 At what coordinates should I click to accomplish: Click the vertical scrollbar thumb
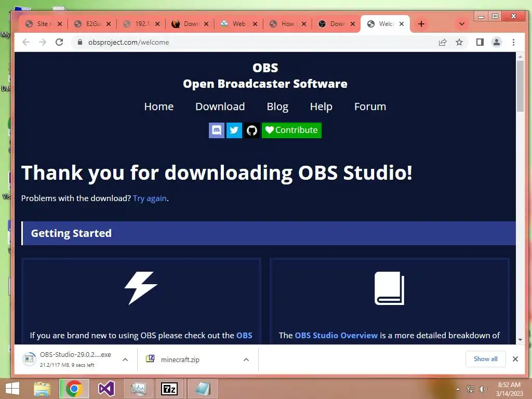(x=520, y=87)
